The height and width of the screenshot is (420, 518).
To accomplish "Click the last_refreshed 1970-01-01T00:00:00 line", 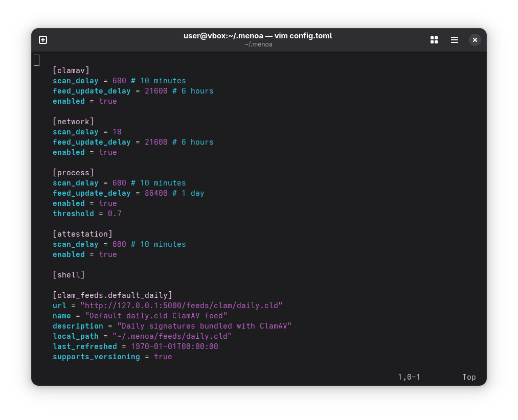I will [136, 346].
